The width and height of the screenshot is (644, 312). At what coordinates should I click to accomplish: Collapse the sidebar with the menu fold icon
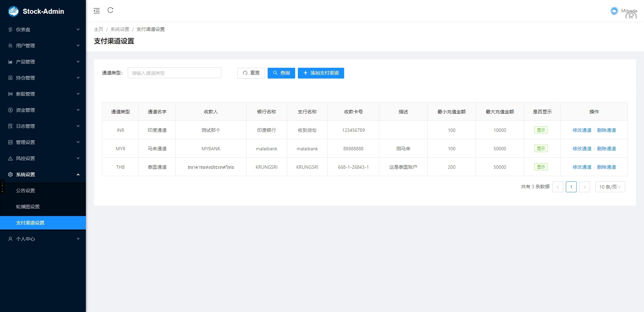click(97, 11)
